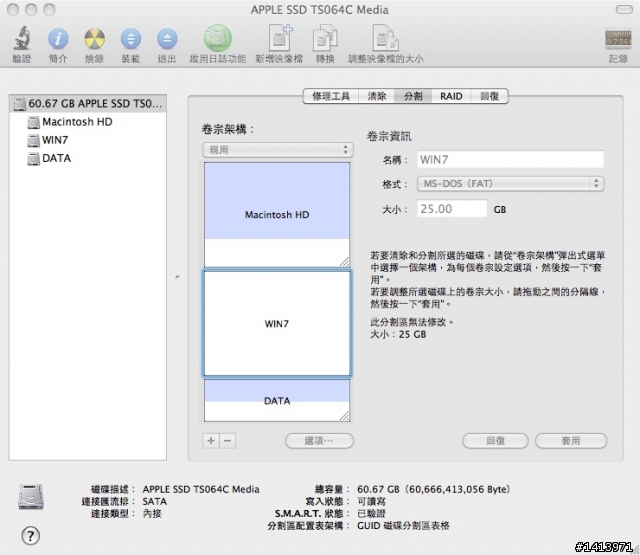The width and height of the screenshot is (640, 555).
Task: Open the Help question mark button
Action: point(31,536)
